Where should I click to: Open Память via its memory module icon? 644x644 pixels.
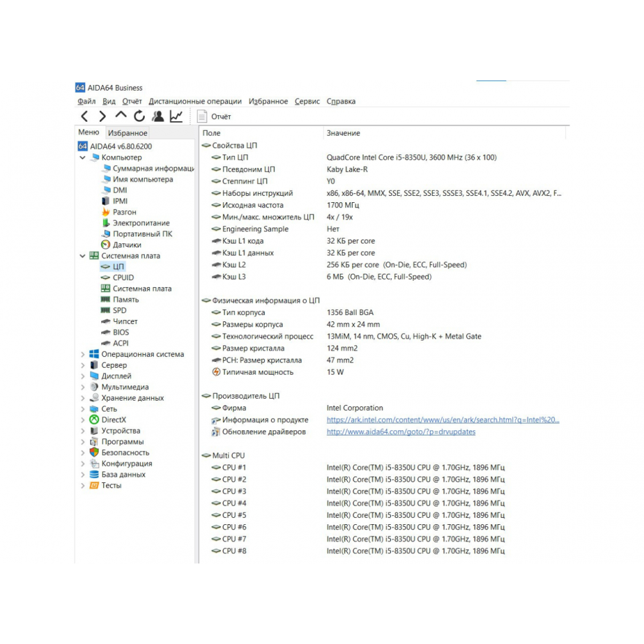point(106,299)
